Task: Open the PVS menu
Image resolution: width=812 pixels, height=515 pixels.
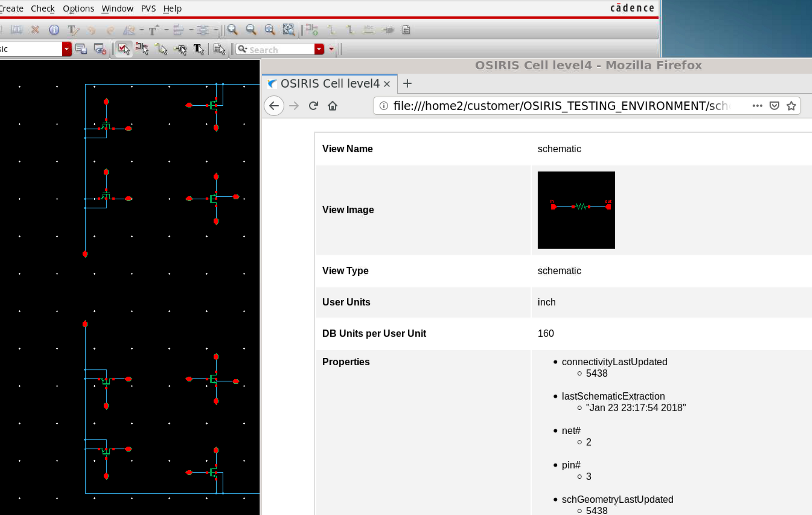Action: 148,8
